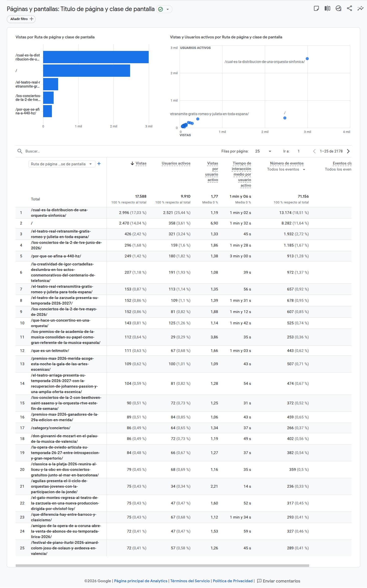The image size is (367, 588).
Task: Click the search magnifier icon
Action: (x=20, y=151)
